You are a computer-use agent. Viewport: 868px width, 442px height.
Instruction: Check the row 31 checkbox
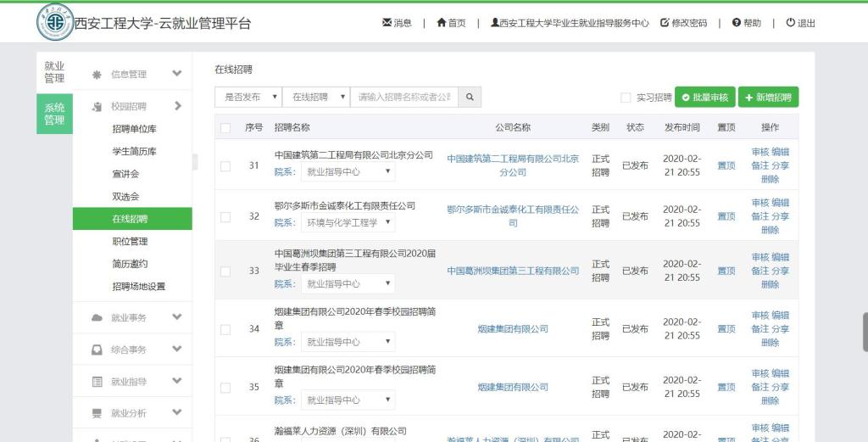[225, 166]
